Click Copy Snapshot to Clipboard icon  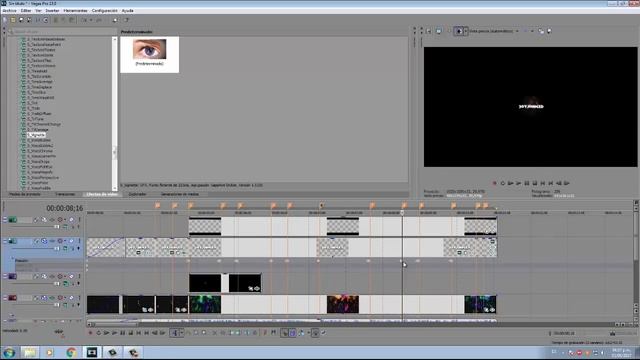pos(541,31)
